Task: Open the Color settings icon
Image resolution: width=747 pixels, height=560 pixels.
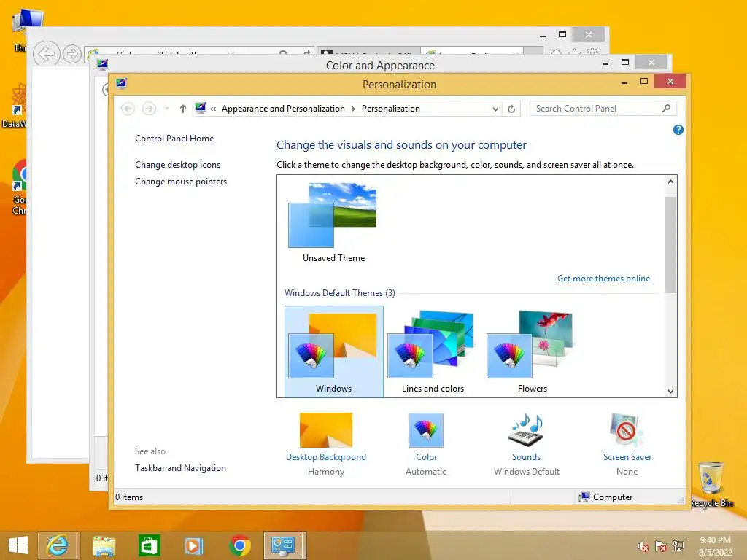Action: pyautogui.click(x=426, y=429)
